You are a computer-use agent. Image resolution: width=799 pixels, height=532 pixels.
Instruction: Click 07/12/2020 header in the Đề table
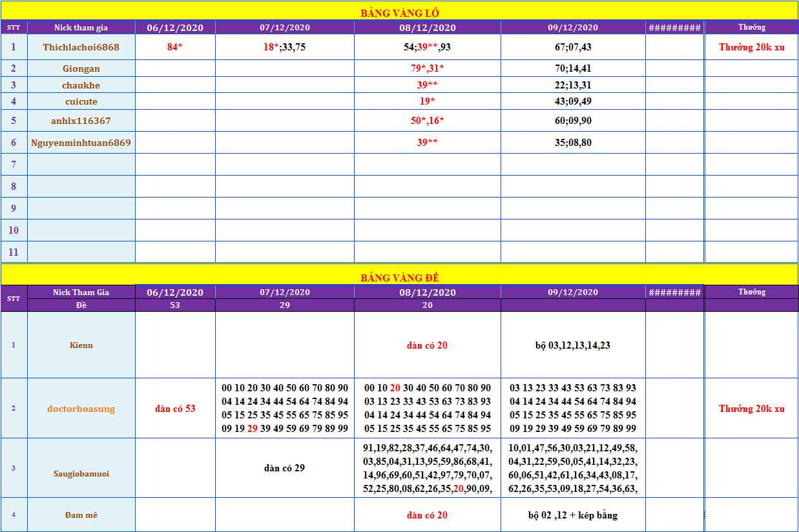285,292
